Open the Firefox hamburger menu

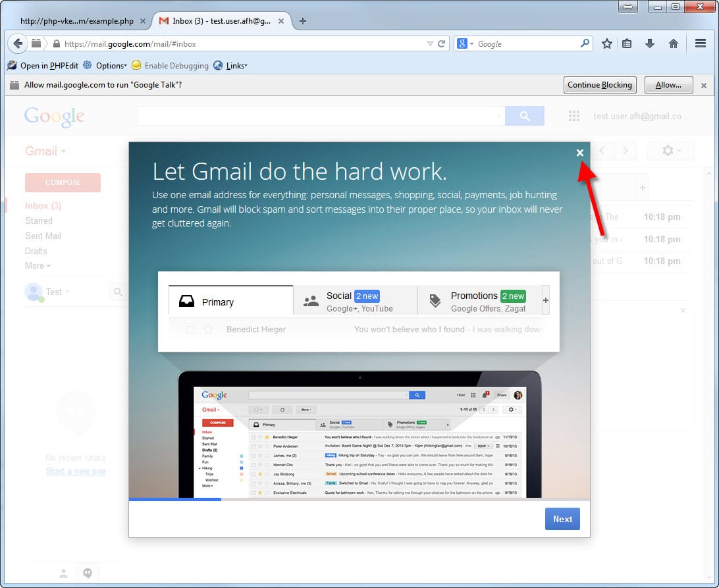tap(701, 44)
